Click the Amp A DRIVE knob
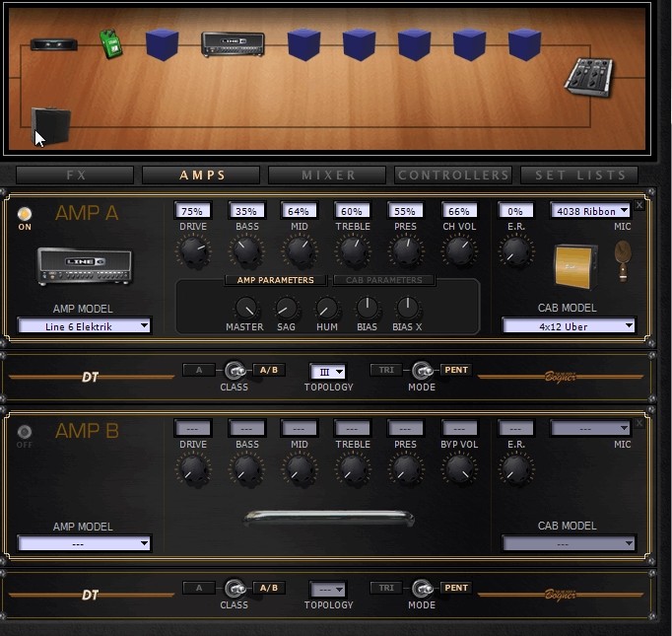The height and width of the screenshot is (636, 672). click(x=193, y=251)
